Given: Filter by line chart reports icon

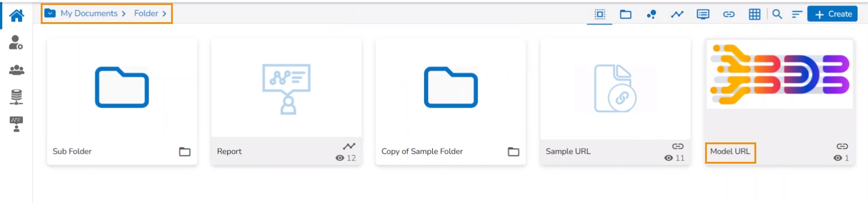Looking at the screenshot, I should coord(677,14).
